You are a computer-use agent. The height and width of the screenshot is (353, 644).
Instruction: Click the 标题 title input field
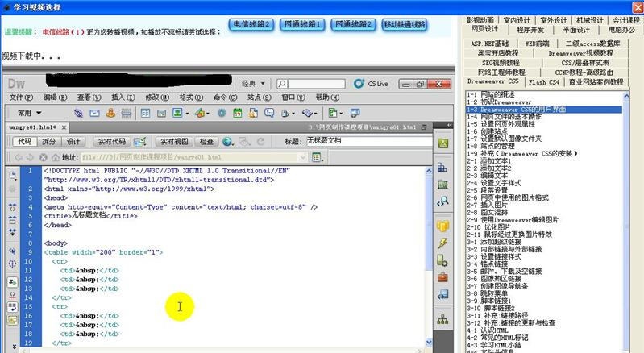369,141
